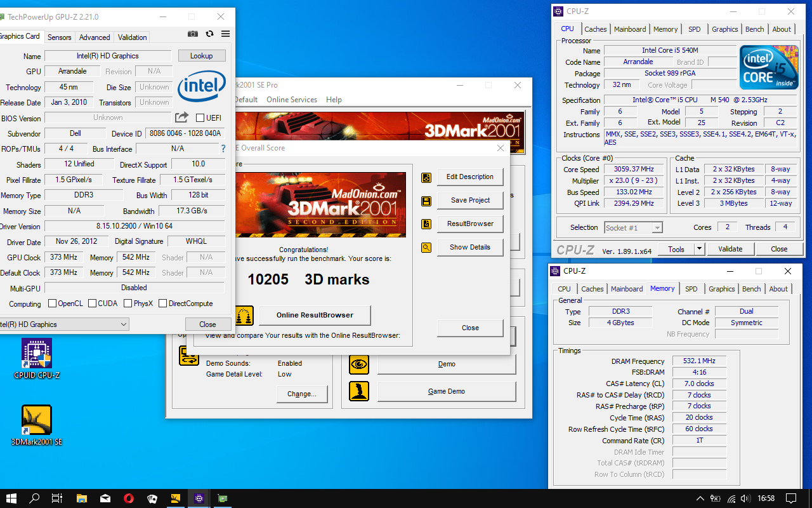Viewport: 812px width, 508px height.
Task: Switch to Advanced tab in GPU-Z
Action: coord(95,37)
